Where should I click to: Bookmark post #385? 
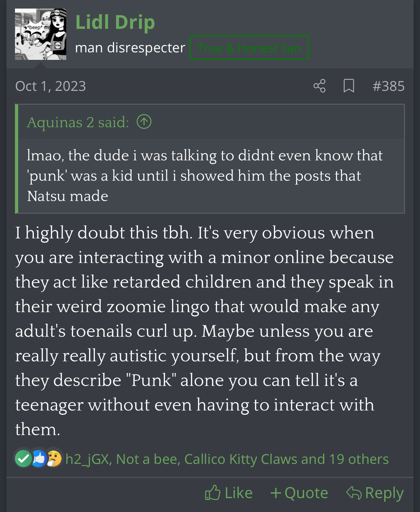click(349, 86)
